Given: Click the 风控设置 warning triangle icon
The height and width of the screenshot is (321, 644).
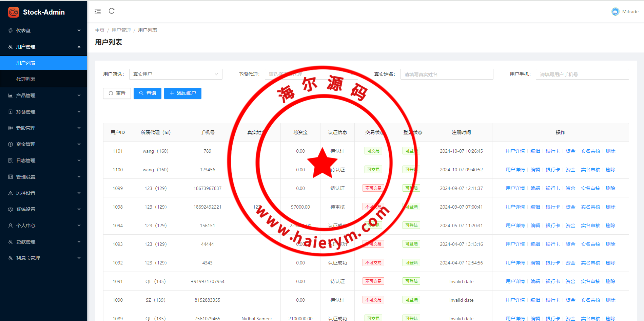Looking at the screenshot, I should point(11,193).
